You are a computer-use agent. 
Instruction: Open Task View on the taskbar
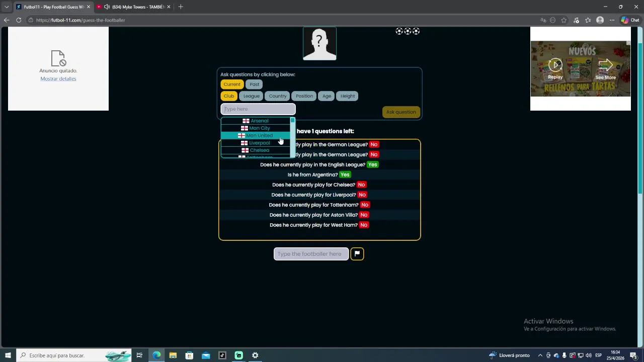[139, 355]
